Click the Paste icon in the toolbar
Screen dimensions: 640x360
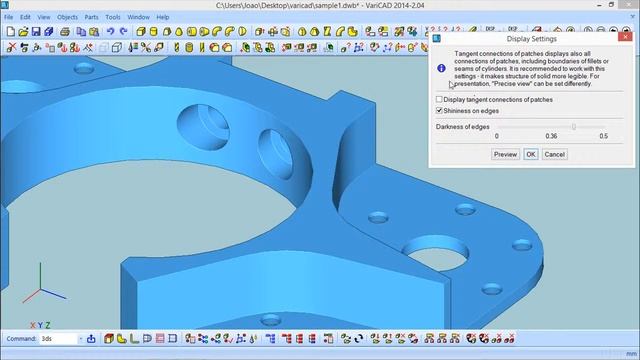pyautogui.click(x=94, y=31)
